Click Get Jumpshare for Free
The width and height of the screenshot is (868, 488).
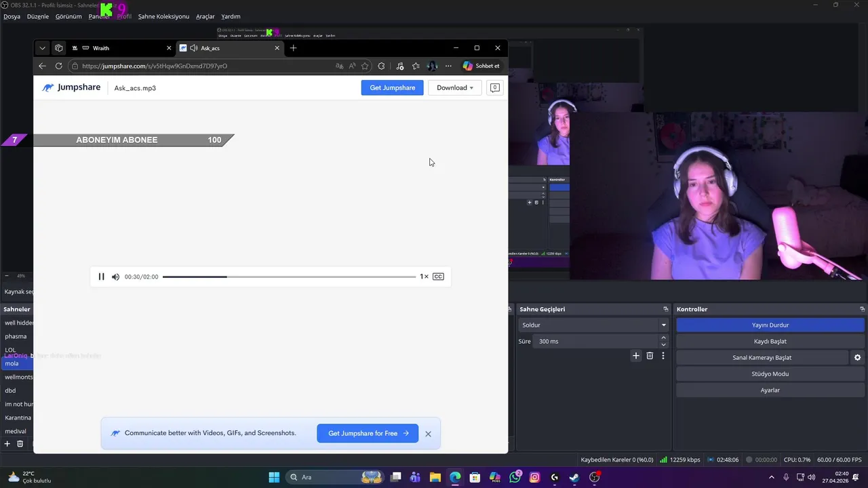368,433
